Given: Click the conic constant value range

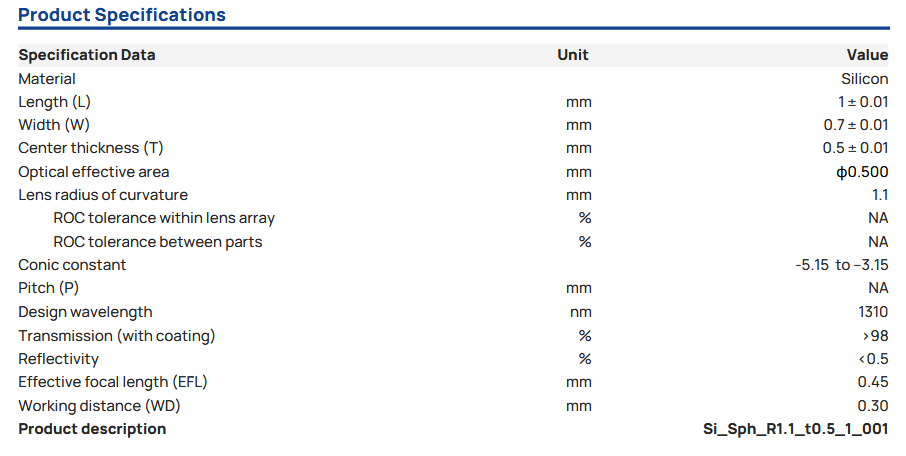Looking at the screenshot, I should pyautogui.click(x=841, y=265).
